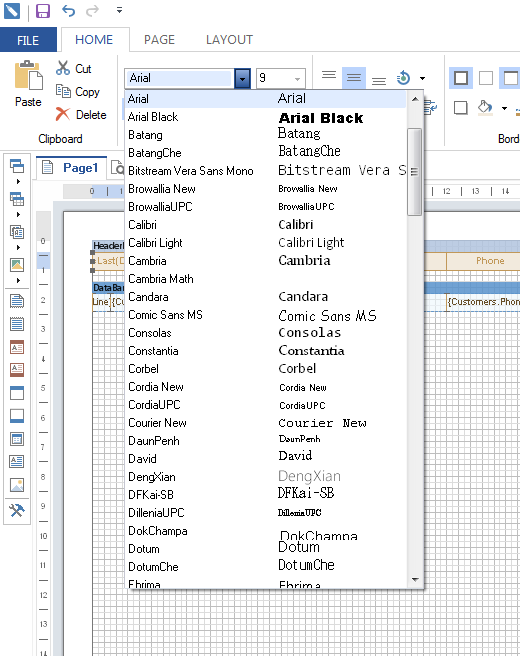This screenshot has height=656, width=520.
Task: Select the Cross-bands toolbox icon
Action: [17, 199]
